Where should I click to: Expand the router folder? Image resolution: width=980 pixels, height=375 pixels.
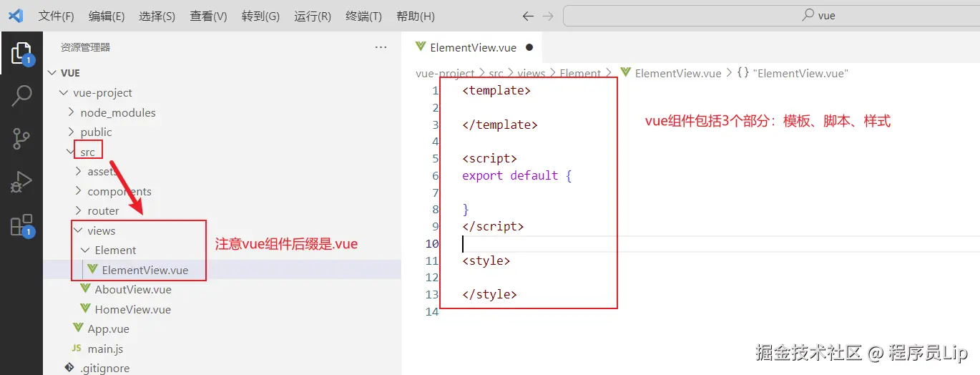pos(78,211)
